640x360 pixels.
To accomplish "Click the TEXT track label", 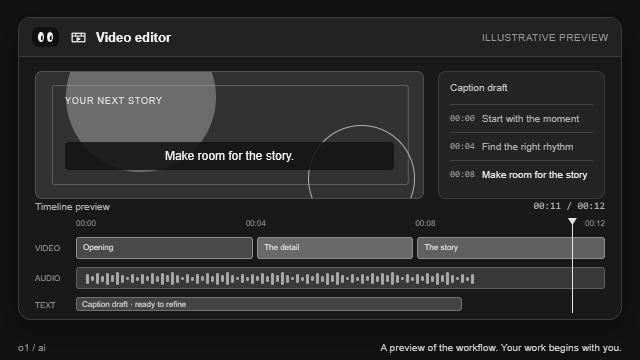I will coord(45,305).
